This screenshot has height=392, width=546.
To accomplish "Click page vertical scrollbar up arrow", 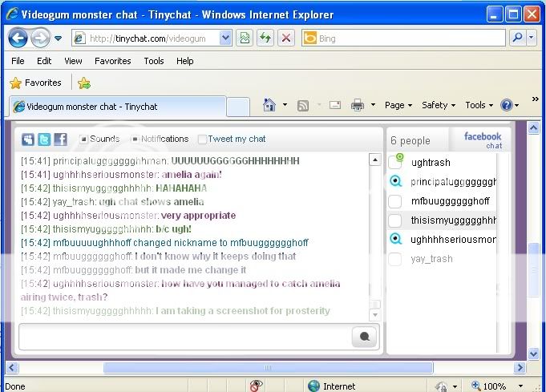I will click(x=533, y=128).
